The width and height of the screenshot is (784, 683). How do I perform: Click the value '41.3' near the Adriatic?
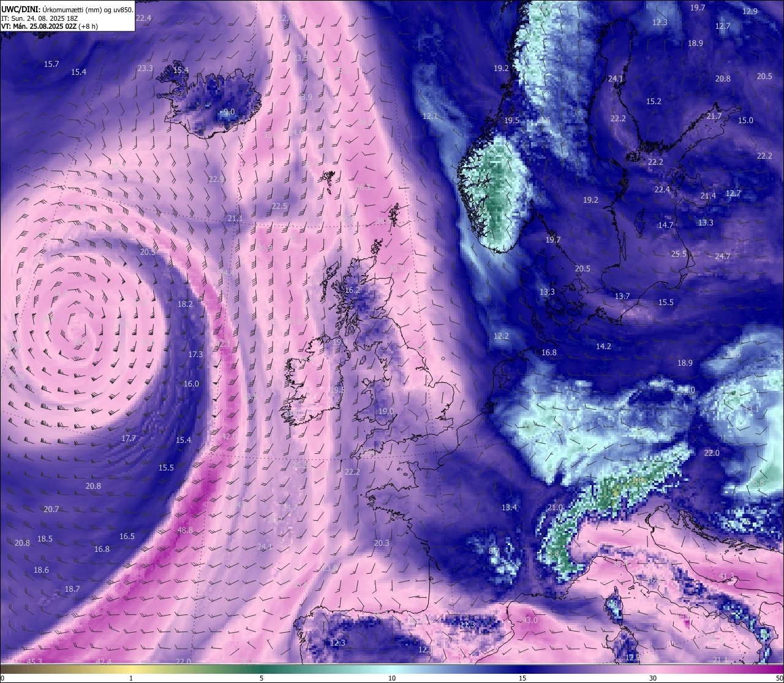(726, 576)
